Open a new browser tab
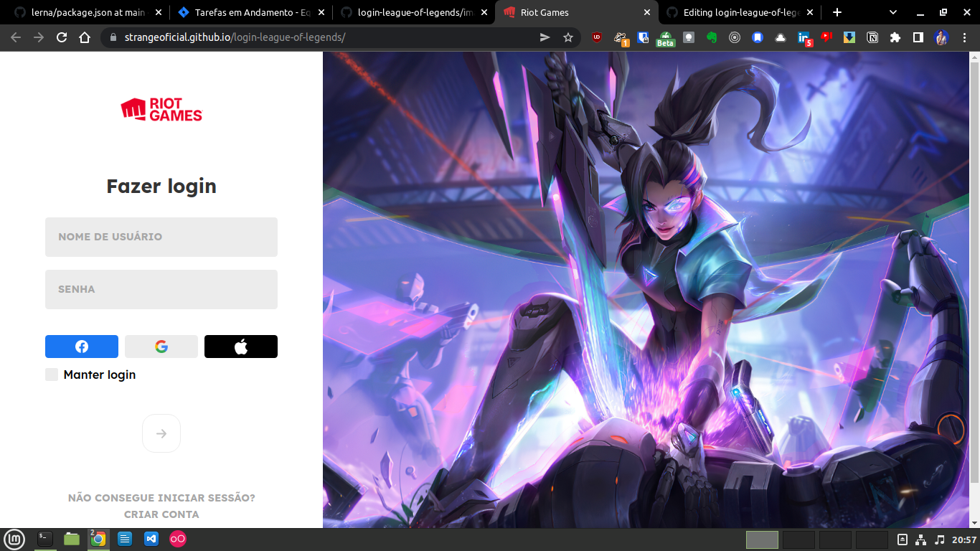 [837, 12]
